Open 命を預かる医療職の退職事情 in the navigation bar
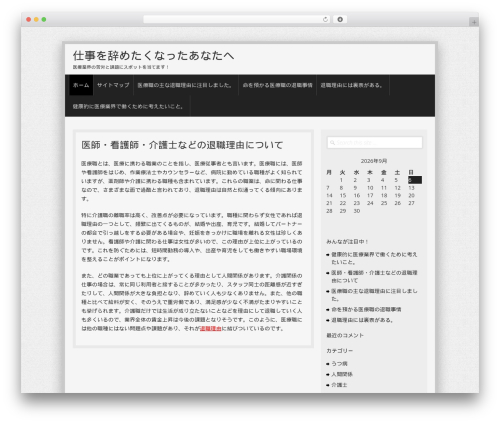This screenshot has height=423, width=500. [277, 85]
